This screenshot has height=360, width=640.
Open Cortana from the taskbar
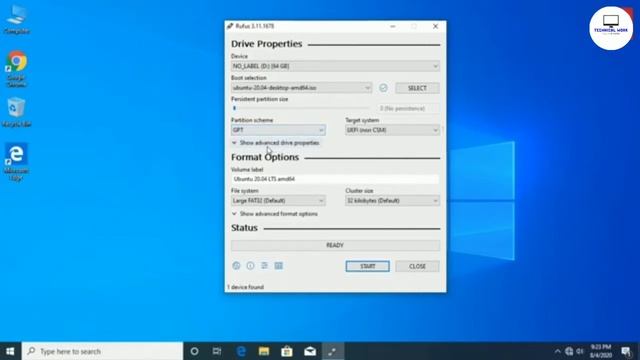tap(194, 351)
